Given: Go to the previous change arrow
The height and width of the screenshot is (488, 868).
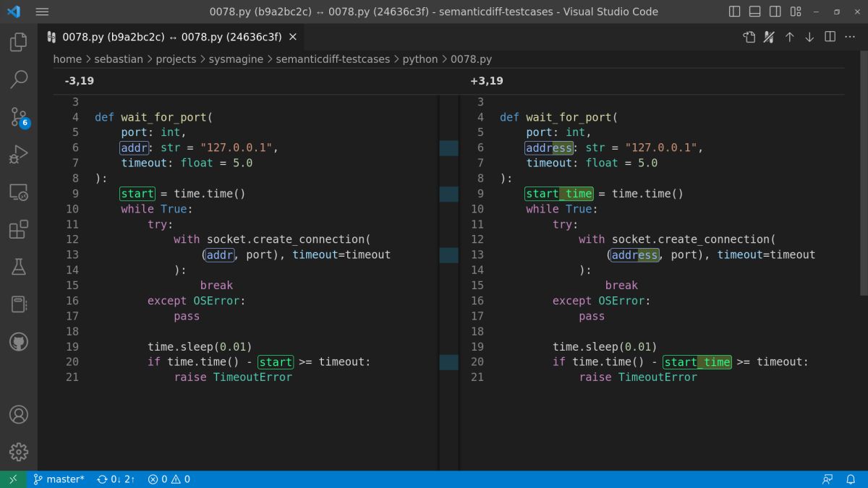Looking at the screenshot, I should pos(790,37).
